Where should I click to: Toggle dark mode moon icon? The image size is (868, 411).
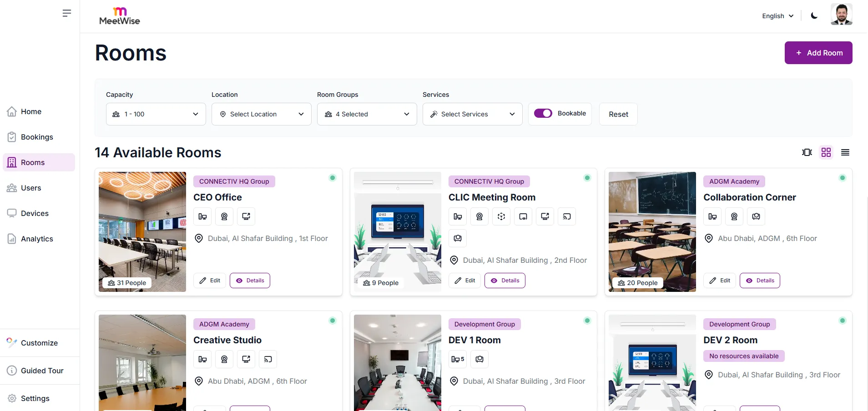(x=814, y=16)
